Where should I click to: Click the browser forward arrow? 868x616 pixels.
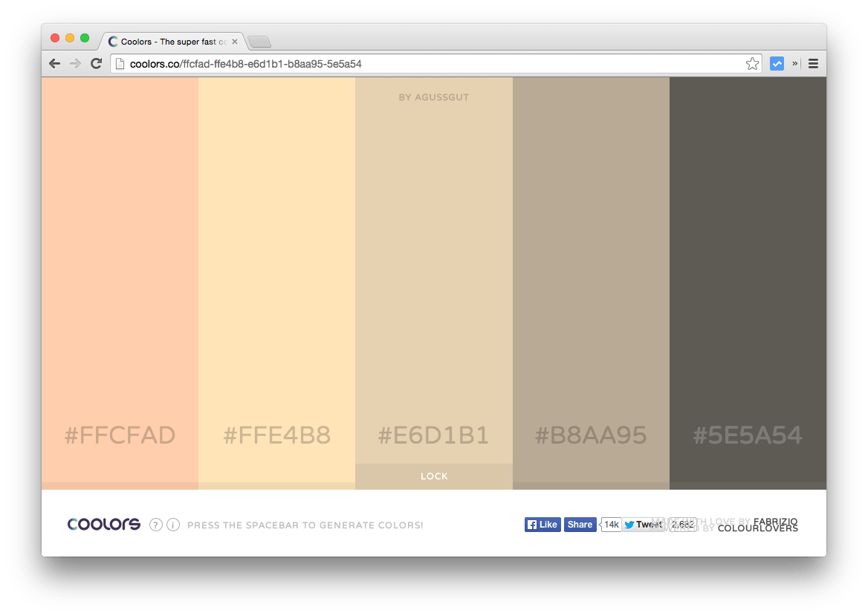coord(75,64)
